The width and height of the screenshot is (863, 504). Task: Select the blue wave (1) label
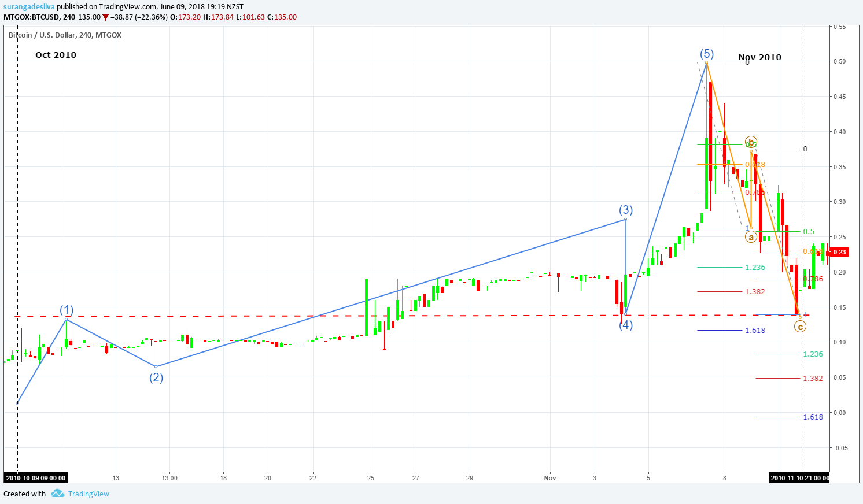pos(67,310)
